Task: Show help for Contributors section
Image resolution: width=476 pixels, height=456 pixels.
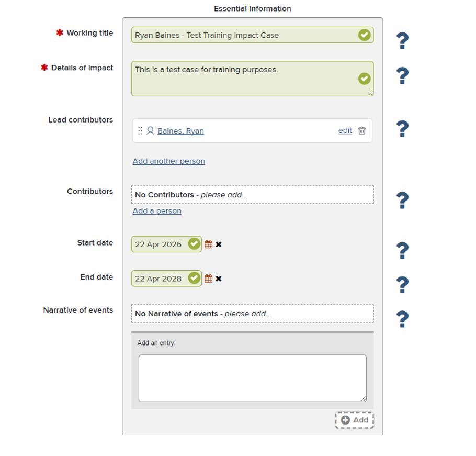Action: point(403,200)
